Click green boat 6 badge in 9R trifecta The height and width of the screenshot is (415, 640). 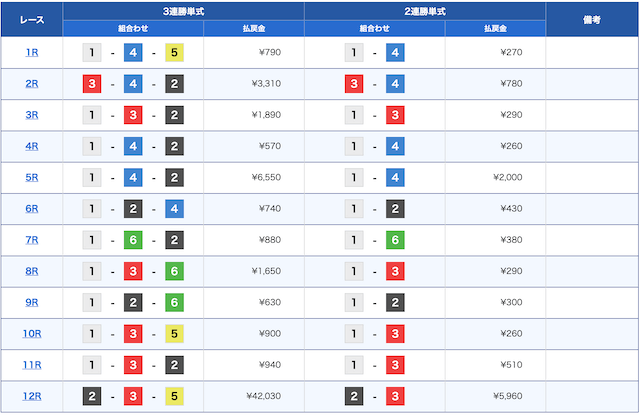tap(174, 302)
